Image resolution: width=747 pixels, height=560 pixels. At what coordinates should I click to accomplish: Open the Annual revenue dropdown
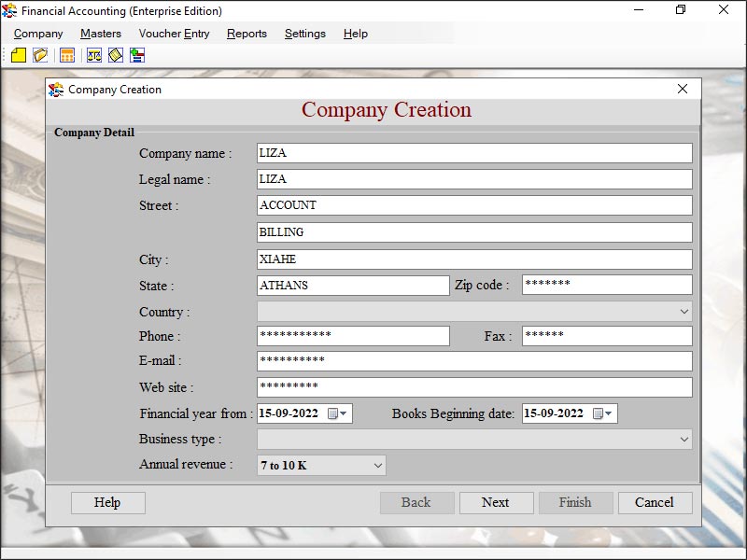coord(377,465)
